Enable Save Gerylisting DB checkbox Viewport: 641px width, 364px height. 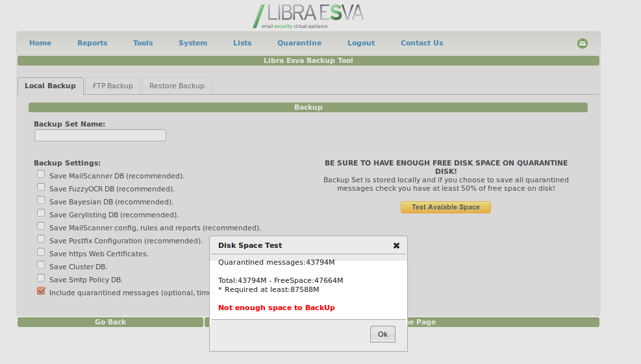pyautogui.click(x=41, y=213)
